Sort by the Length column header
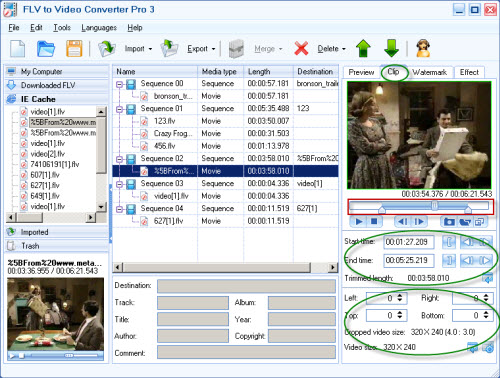Viewport: 500px width, 378px height. pos(268,71)
